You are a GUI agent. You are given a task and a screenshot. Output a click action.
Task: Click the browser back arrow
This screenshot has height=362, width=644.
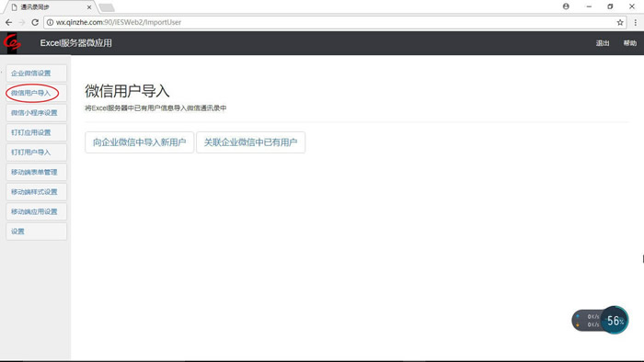8,23
